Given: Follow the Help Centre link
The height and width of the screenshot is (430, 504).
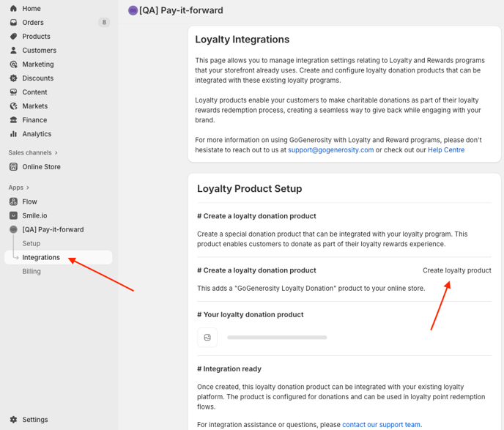Looking at the screenshot, I should (445, 149).
